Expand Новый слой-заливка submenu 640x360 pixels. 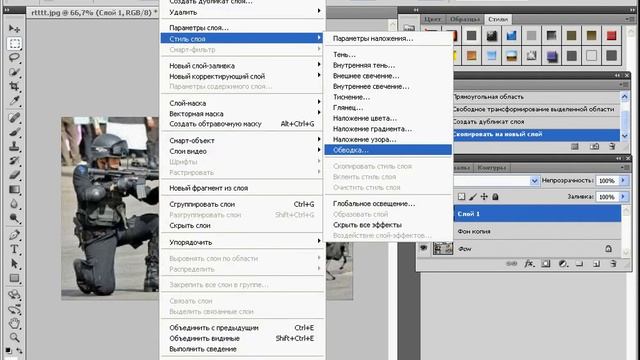point(242,65)
